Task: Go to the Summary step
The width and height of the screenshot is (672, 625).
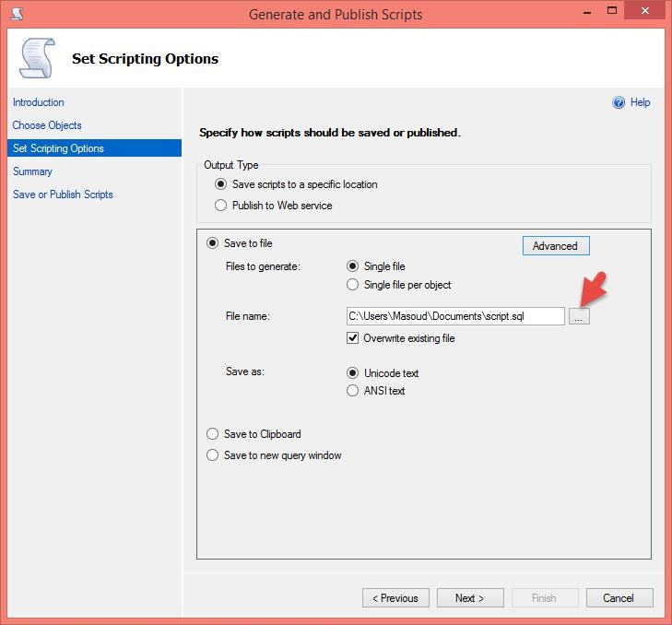Action: tap(32, 171)
